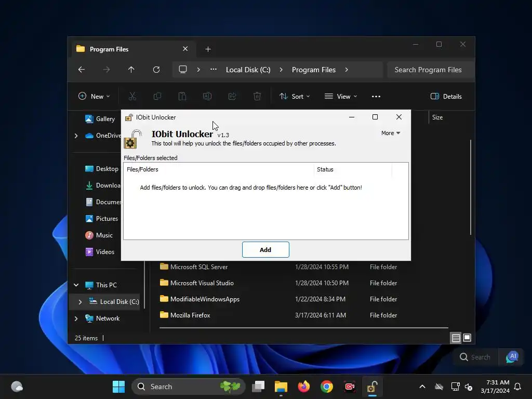Select the Program Files tab
Viewport: 532px width, 399px height.
[134, 49]
